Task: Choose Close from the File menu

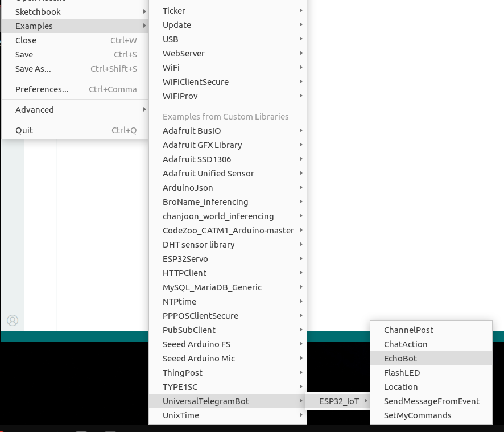Action: coord(75,40)
